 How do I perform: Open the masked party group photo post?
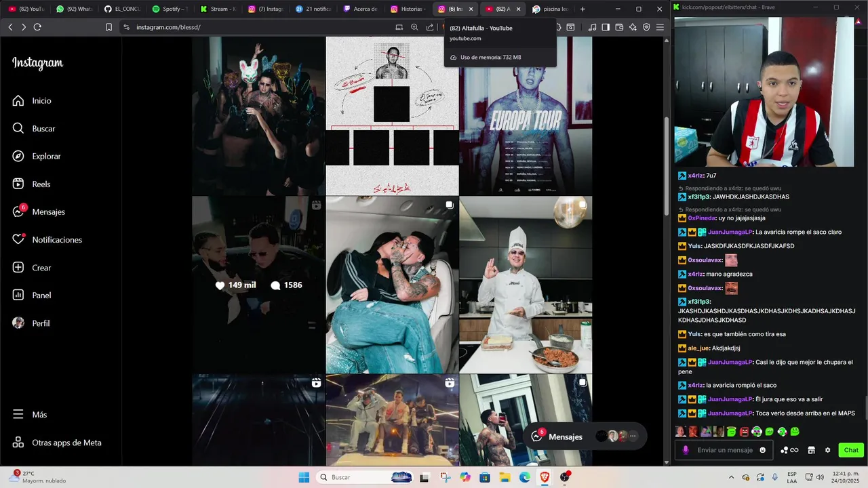258,116
